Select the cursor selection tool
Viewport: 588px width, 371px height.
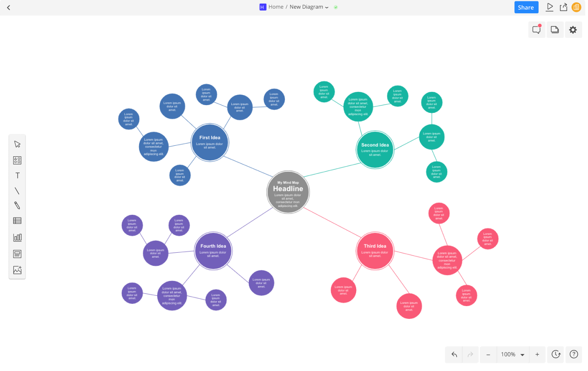(x=17, y=144)
